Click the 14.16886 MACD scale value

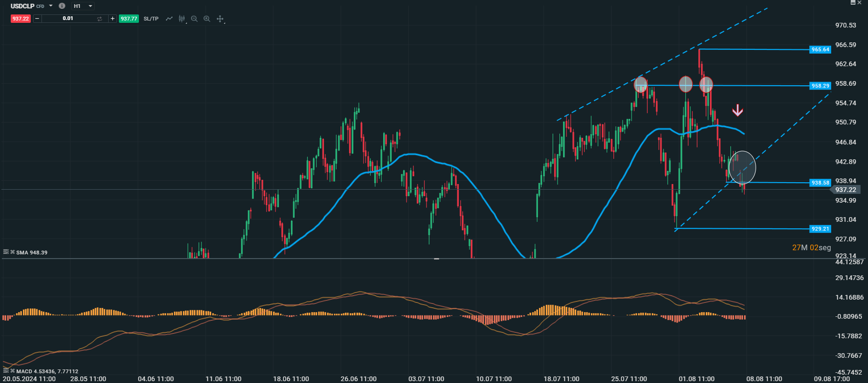(849, 297)
